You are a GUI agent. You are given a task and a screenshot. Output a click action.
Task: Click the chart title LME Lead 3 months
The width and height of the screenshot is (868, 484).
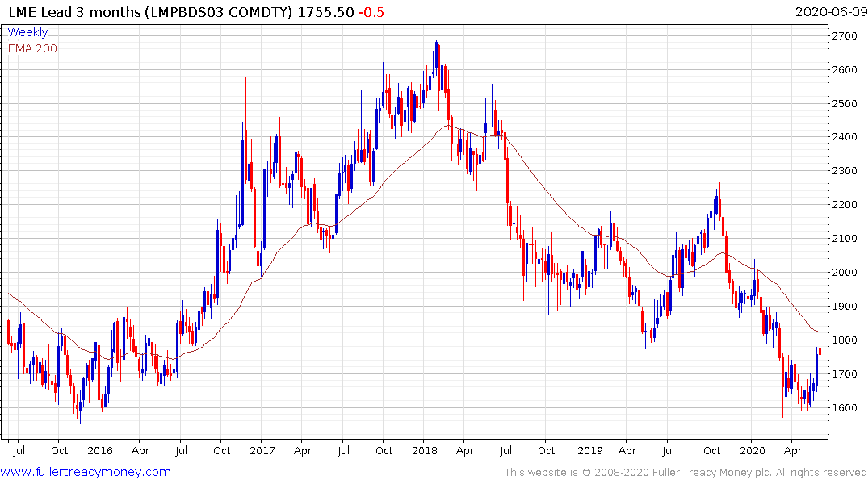[75, 12]
